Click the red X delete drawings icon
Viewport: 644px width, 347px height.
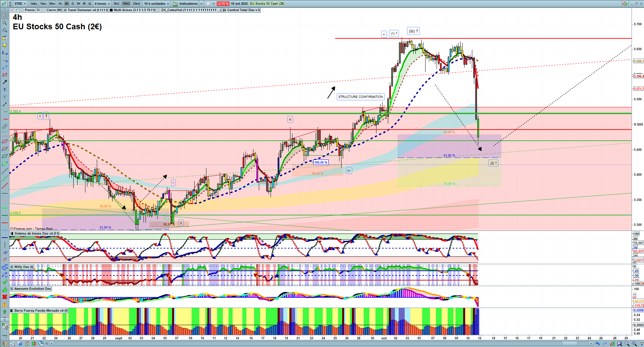5,297
